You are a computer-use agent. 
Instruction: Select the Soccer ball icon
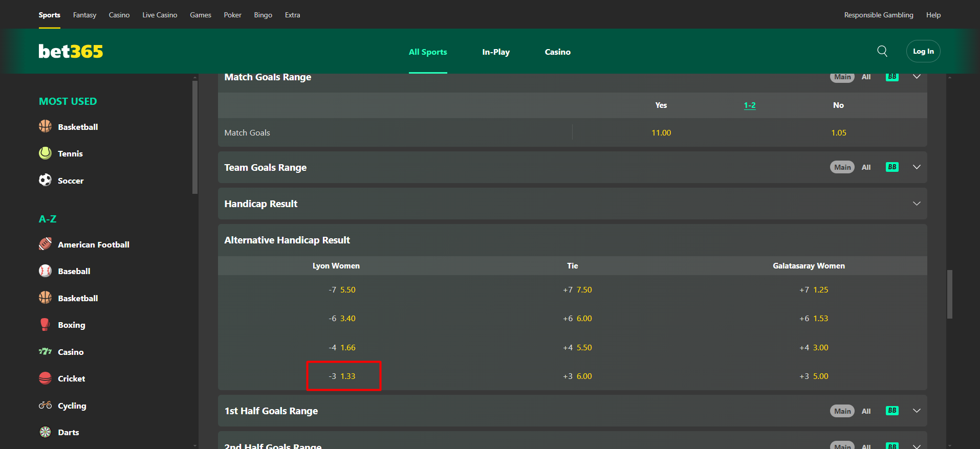click(45, 180)
